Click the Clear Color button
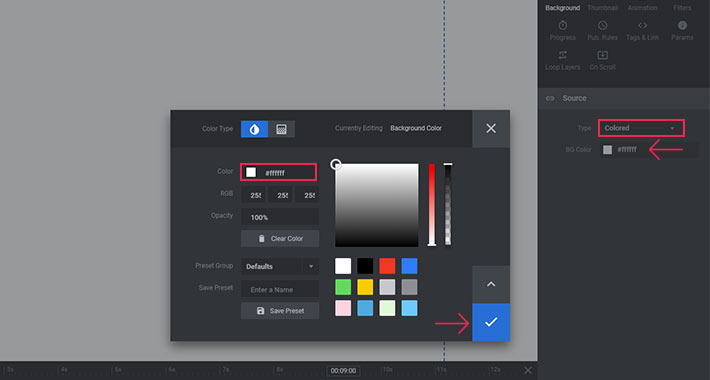The height and width of the screenshot is (380, 710). [x=280, y=239]
